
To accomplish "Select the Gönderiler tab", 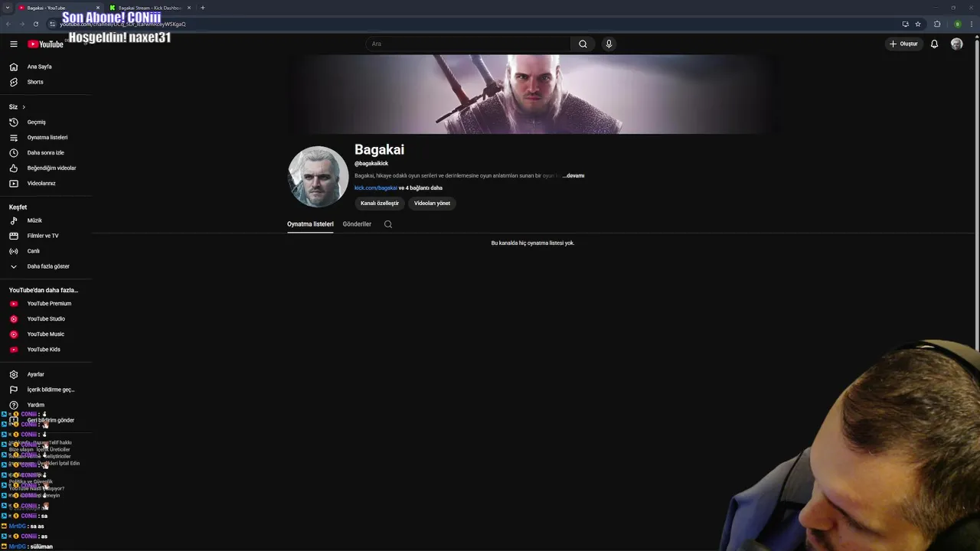I will click(357, 224).
